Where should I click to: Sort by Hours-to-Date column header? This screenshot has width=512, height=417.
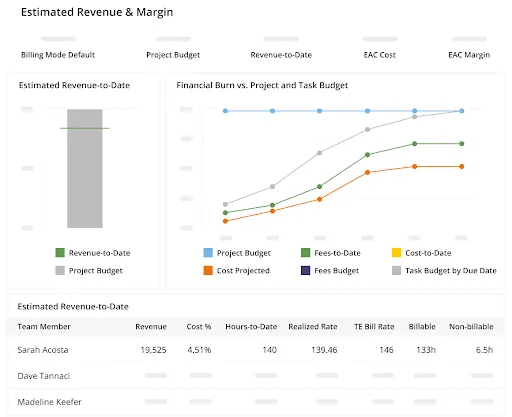pos(251,327)
